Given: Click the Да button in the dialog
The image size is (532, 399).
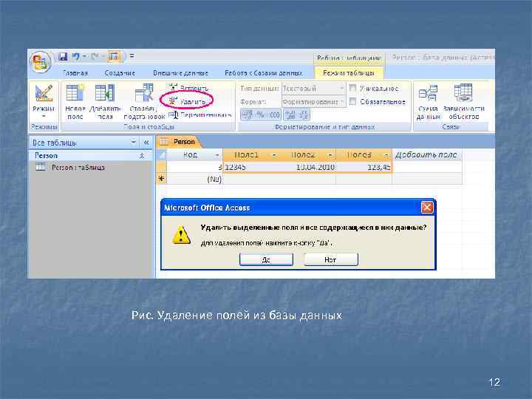Looking at the screenshot, I should 266,259.
